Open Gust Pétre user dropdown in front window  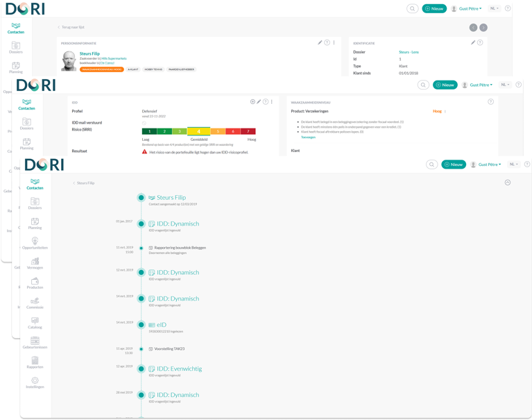pyautogui.click(x=486, y=165)
